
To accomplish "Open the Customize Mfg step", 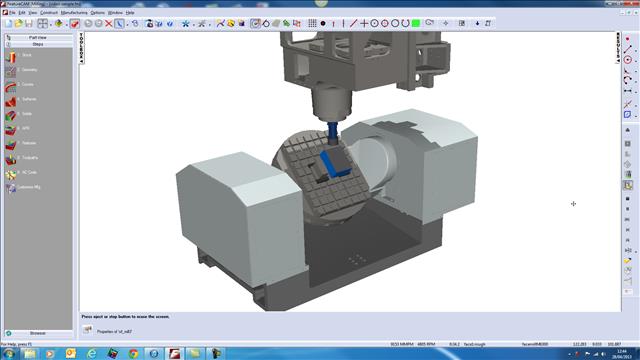I will click(x=23, y=188).
